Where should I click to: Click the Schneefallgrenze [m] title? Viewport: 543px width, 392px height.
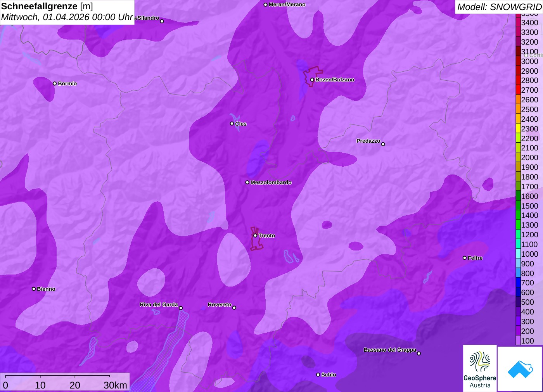coord(47,7)
